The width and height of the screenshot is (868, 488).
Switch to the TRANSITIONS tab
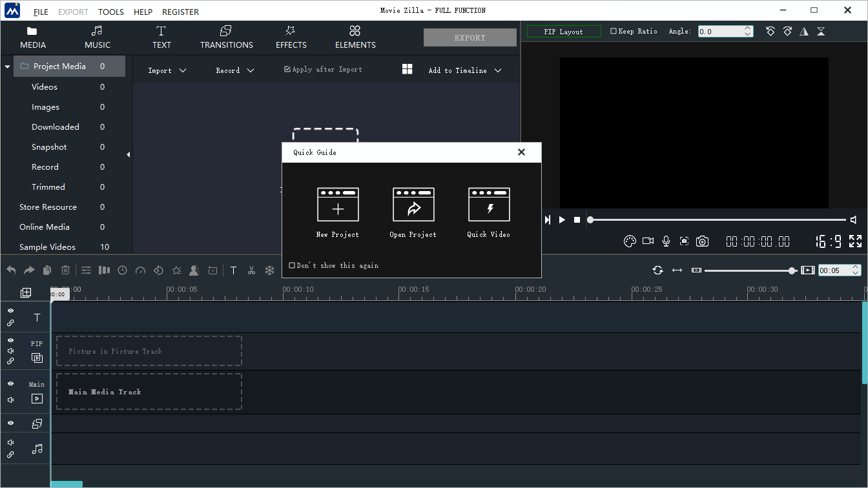coord(226,37)
